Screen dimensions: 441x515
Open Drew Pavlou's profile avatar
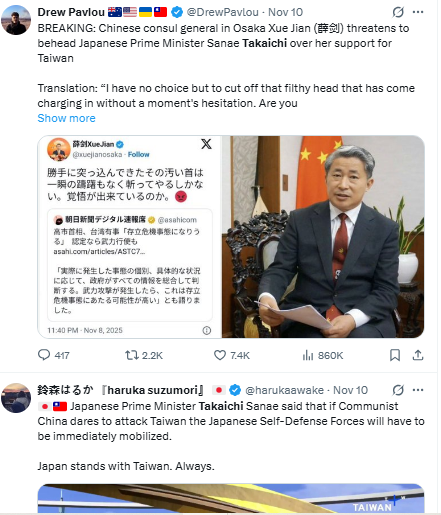pos(16,20)
